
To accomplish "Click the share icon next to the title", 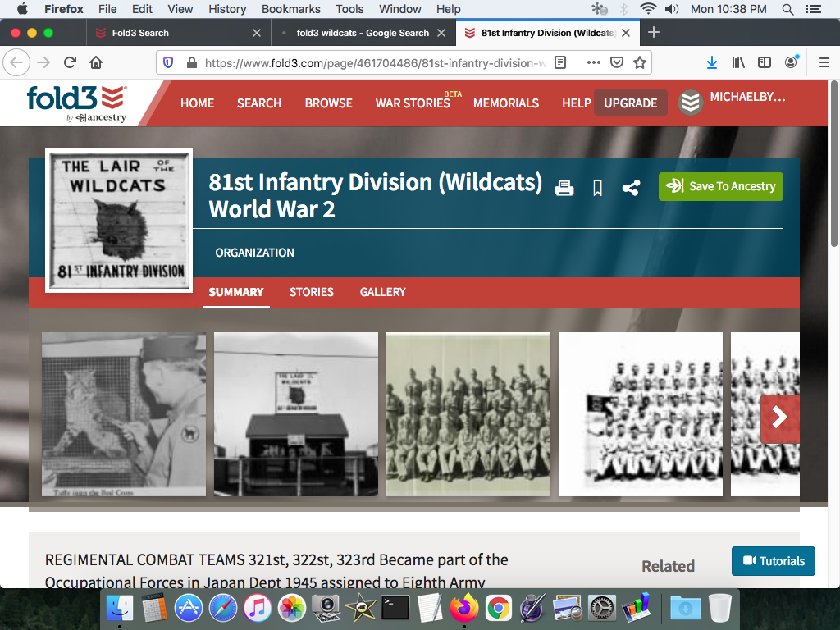I will tap(630, 188).
